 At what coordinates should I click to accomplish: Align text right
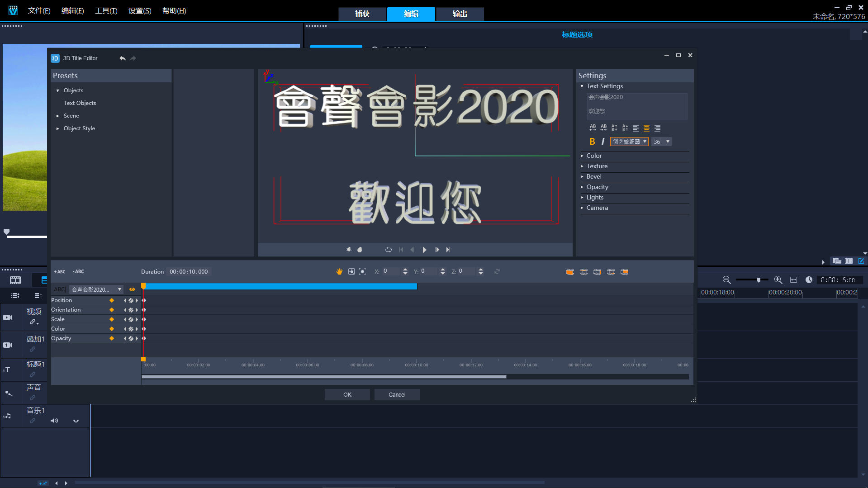[658, 128]
